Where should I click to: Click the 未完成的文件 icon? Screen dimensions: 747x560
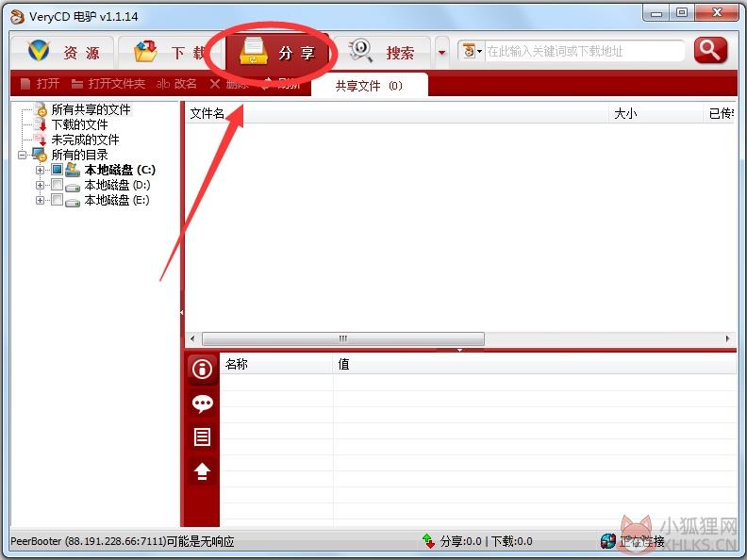[x=40, y=139]
